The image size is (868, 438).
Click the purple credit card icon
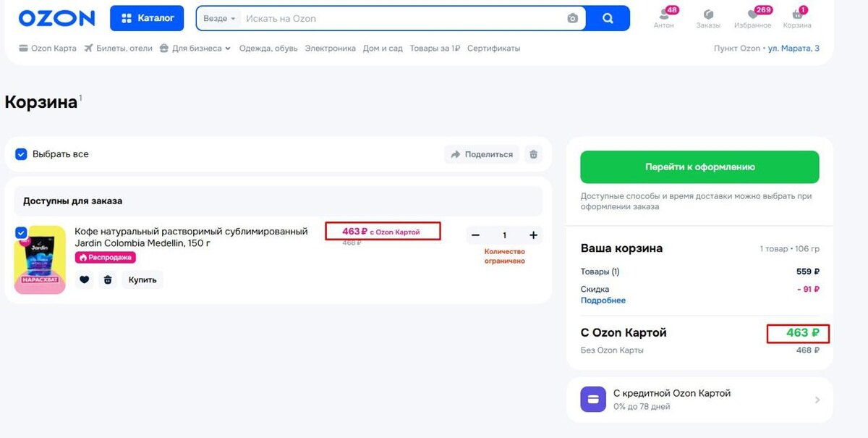coord(593,399)
